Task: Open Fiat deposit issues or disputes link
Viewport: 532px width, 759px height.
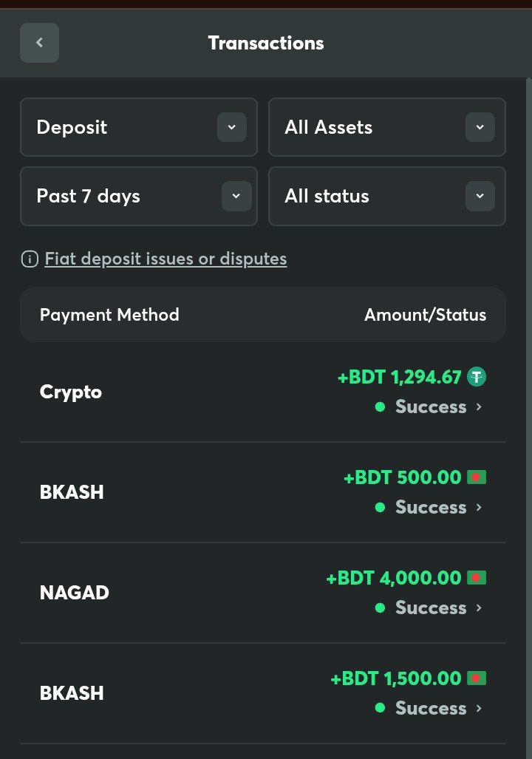Action: pos(166,259)
